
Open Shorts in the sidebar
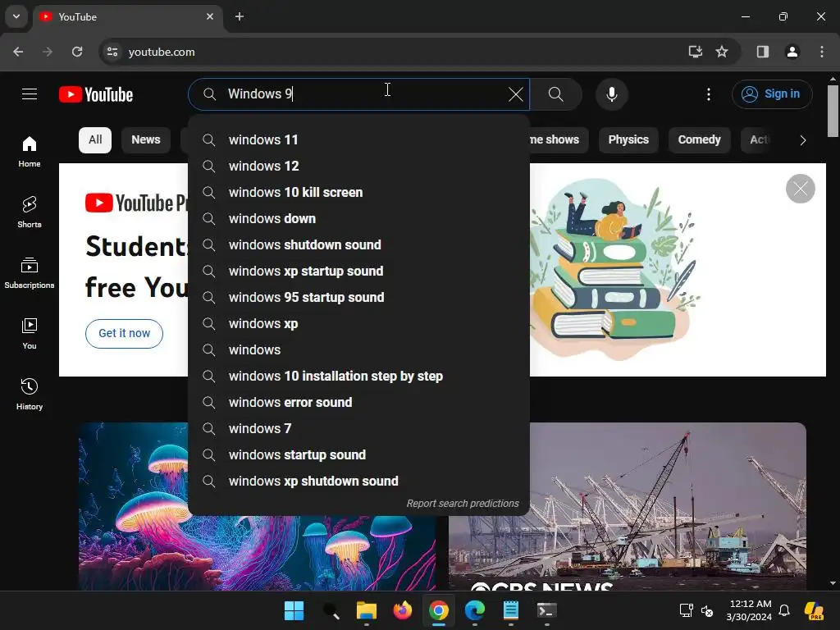[x=30, y=212]
